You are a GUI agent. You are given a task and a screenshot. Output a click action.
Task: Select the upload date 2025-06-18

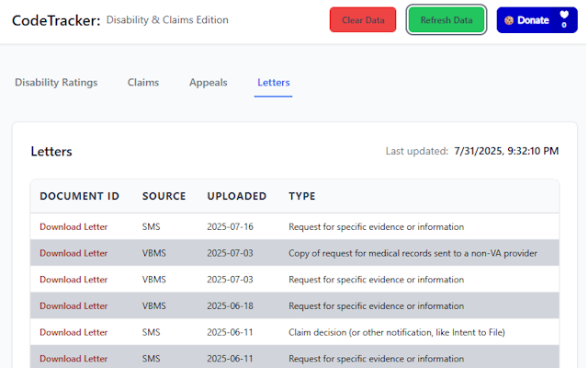click(x=231, y=306)
